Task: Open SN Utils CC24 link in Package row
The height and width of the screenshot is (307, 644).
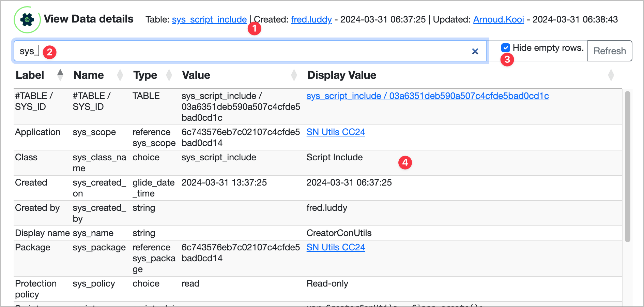Action: point(336,247)
